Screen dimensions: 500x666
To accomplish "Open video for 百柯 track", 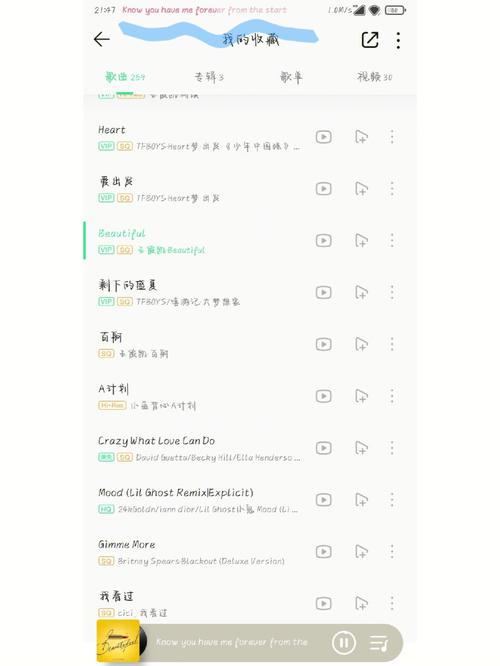I will (x=324, y=344).
